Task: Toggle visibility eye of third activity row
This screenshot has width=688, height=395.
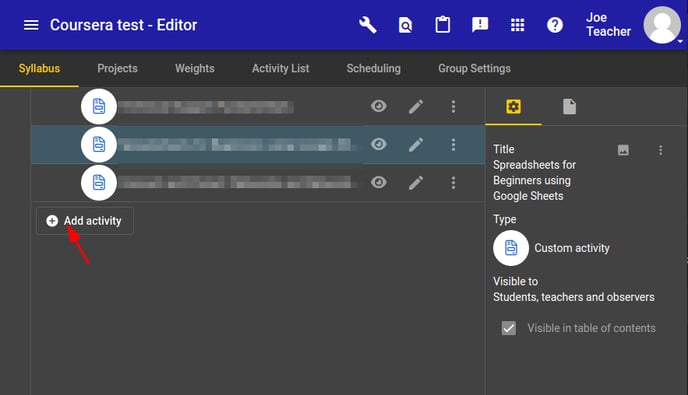Action: pos(379,182)
